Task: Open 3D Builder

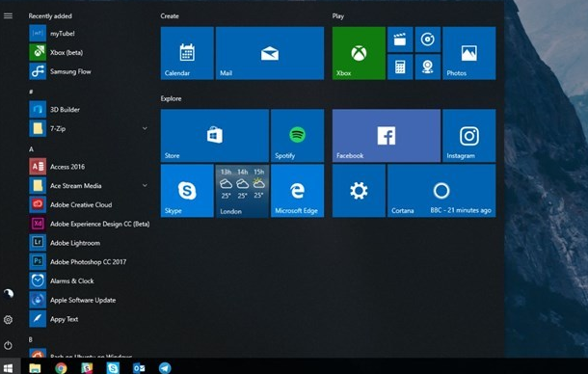Action: point(90,110)
